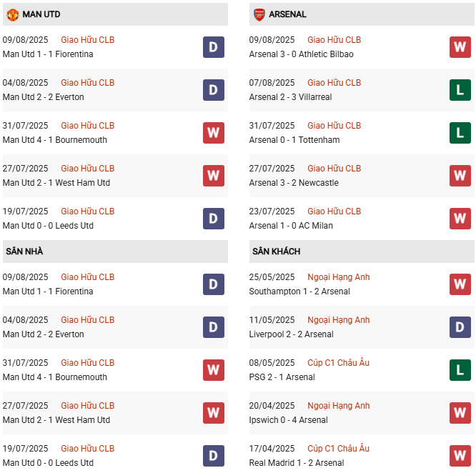Click the Liverpool 2 - 2 Arsenal match text
Viewport: 476px width, 473px height.
[291, 334]
